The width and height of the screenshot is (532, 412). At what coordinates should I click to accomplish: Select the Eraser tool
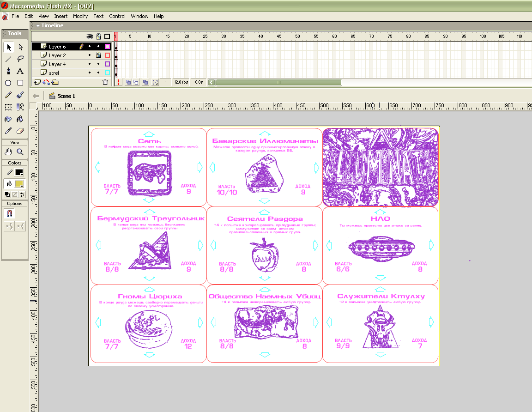(x=20, y=131)
